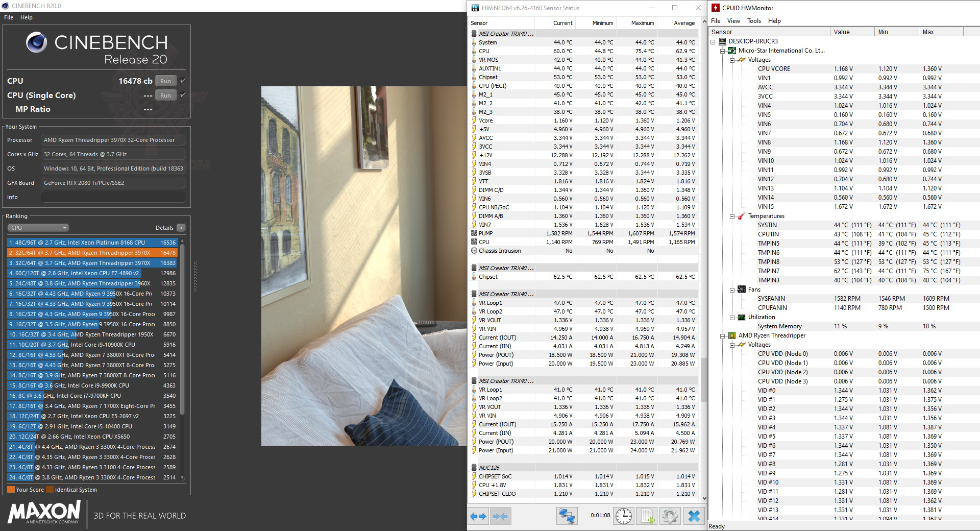Collapse the Micro-Star International tree node
Viewport: 980px width, 531px height.
click(x=723, y=51)
